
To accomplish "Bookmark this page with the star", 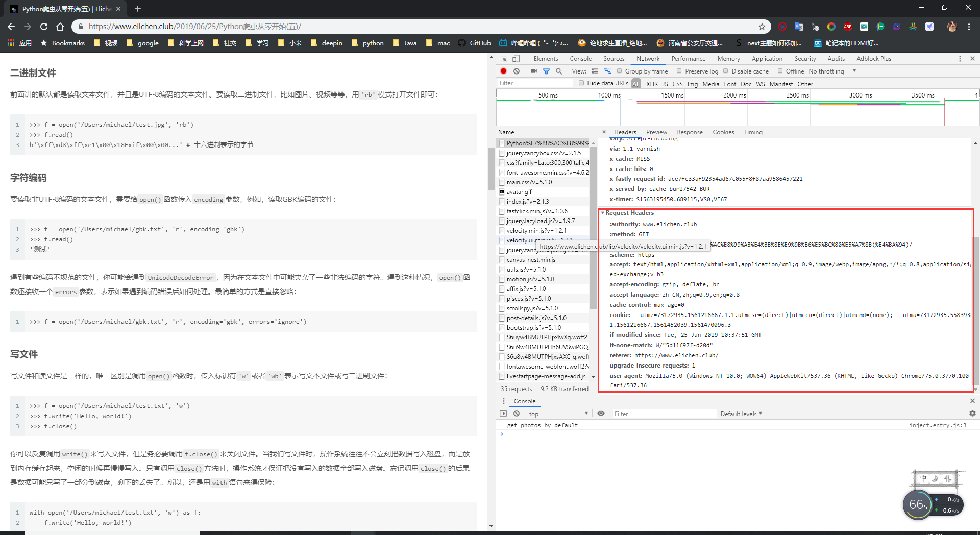I will (762, 27).
